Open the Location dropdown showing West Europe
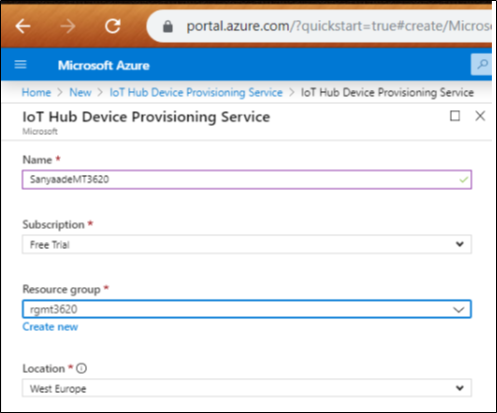497x413 pixels. (x=247, y=388)
